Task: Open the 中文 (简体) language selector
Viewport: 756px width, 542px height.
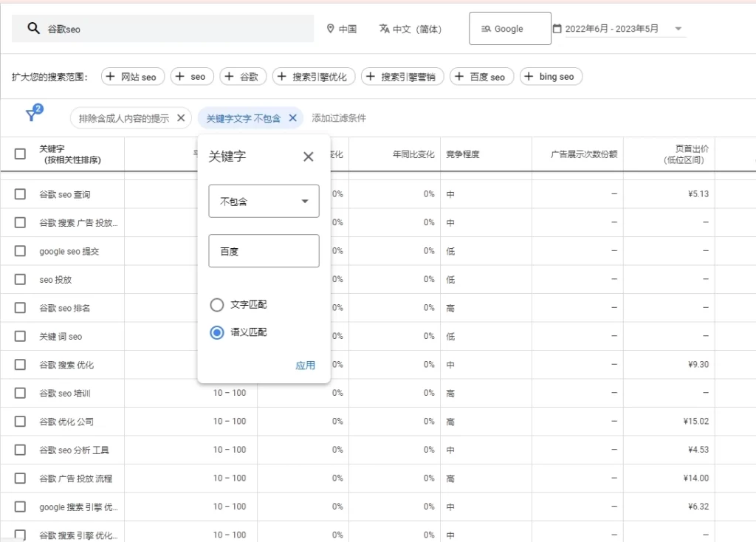Action: 410,29
